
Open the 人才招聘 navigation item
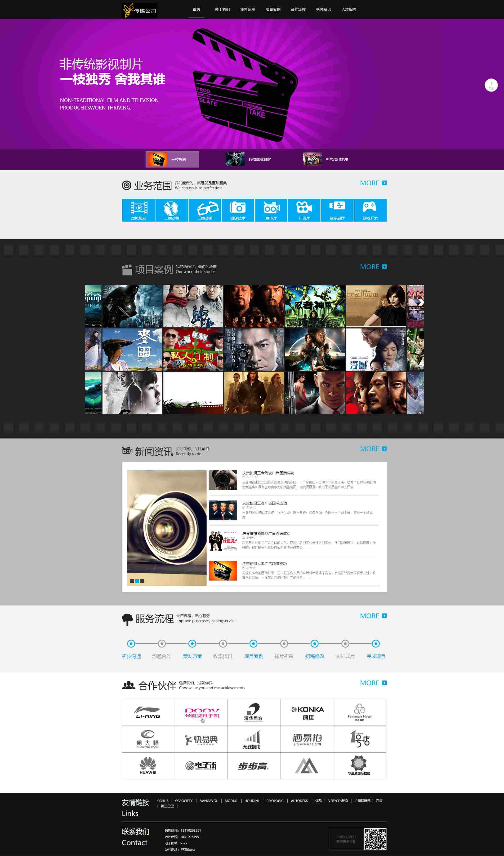click(x=349, y=9)
